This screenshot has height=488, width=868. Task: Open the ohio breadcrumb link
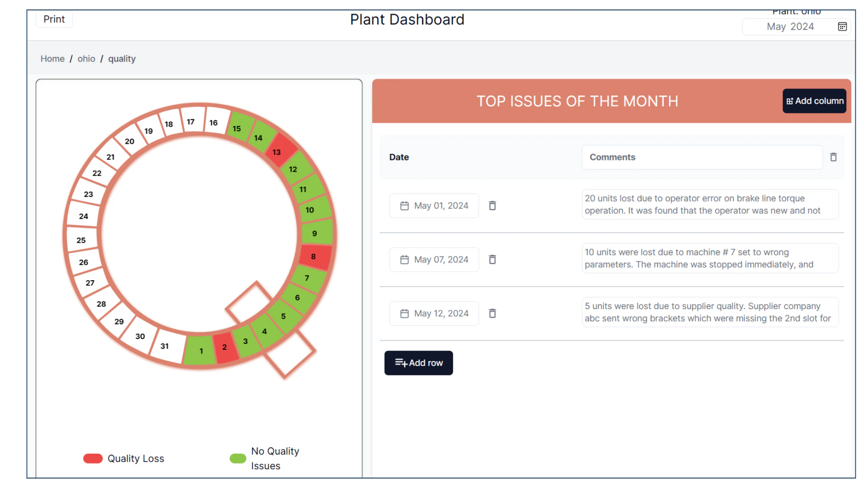coord(86,59)
